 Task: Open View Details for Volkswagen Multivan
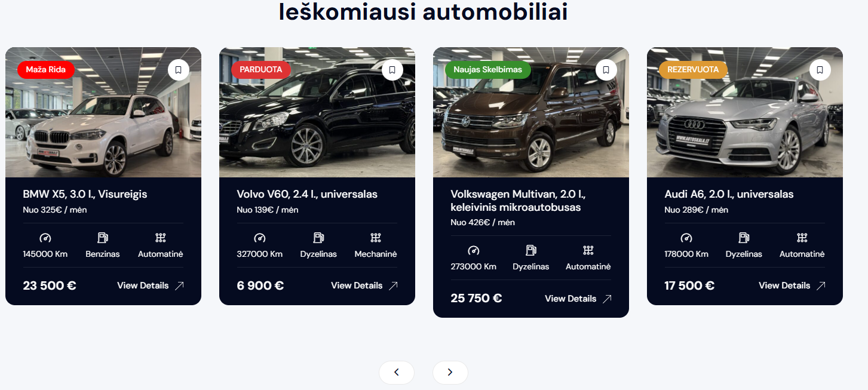pyautogui.click(x=578, y=299)
